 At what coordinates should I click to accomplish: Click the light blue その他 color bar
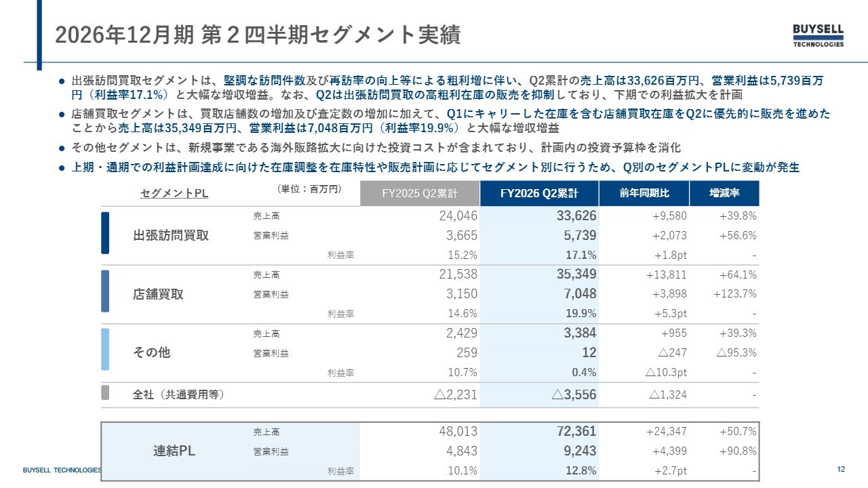pyautogui.click(x=105, y=349)
